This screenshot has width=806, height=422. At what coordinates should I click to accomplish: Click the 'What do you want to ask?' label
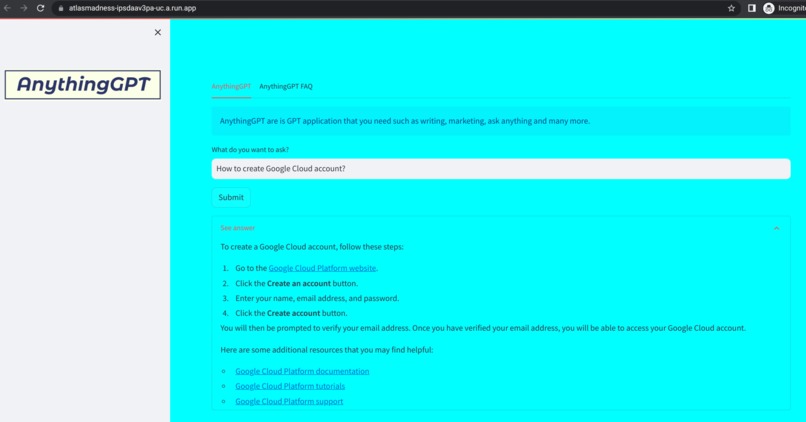click(x=250, y=150)
